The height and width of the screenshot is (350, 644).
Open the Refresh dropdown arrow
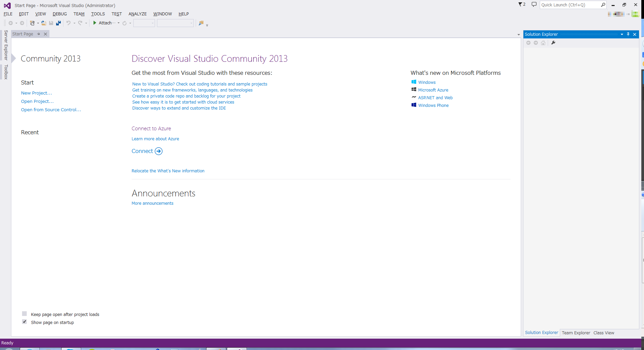point(130,23)
